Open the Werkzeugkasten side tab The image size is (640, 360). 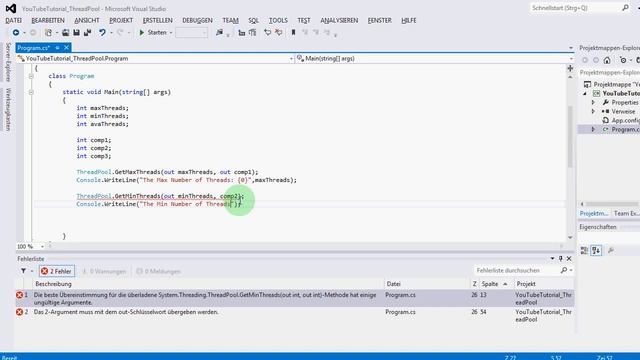tap(8, 109)
